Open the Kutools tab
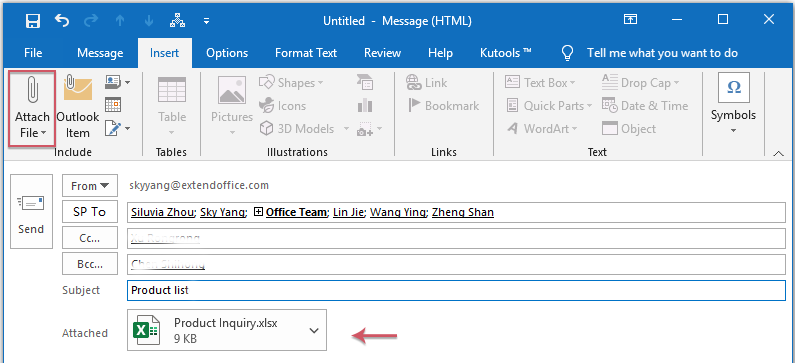This screenshot has width=795, height=363. point(506,53)
